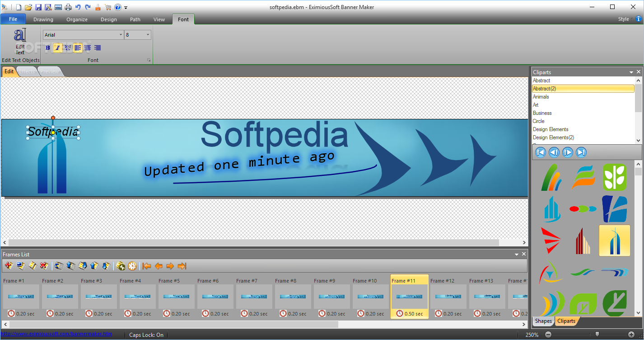644x340 pixels.
Task: Toggle right text alignment
Action: (98, 47)
